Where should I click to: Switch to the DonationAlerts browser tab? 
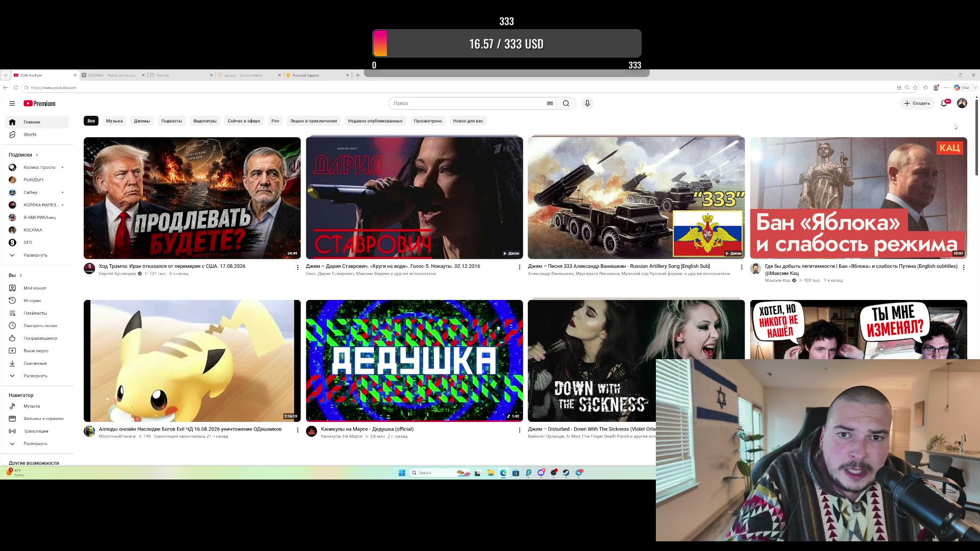click(x=249, y=75)
